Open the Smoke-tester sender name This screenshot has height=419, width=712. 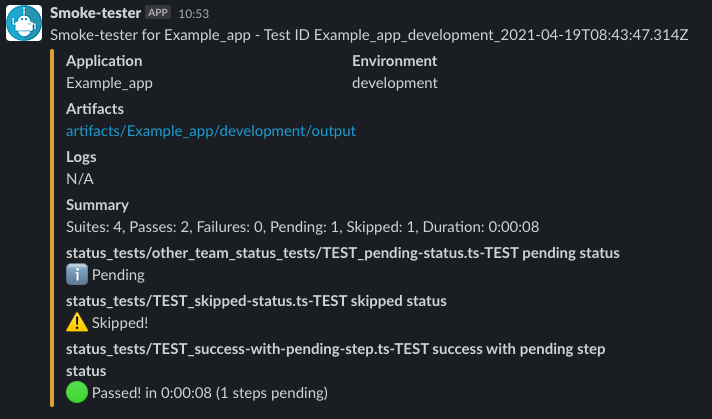(x=95, y=13)
